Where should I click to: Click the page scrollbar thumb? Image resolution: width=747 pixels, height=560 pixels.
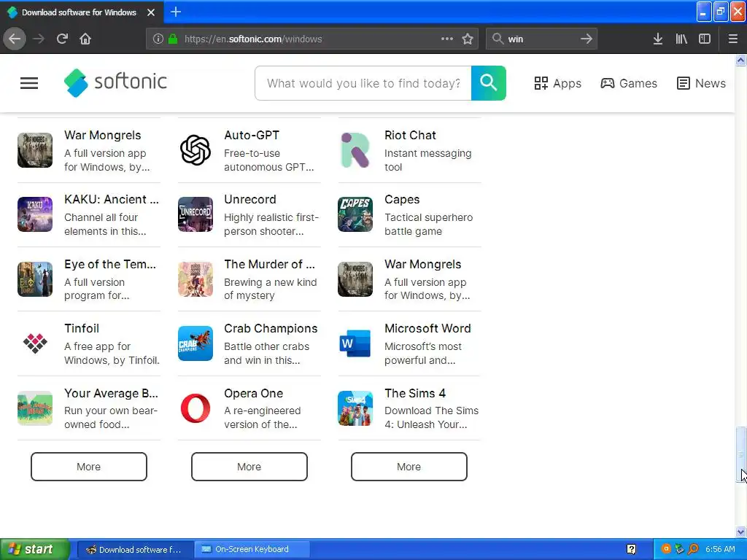tap(740, 455)
